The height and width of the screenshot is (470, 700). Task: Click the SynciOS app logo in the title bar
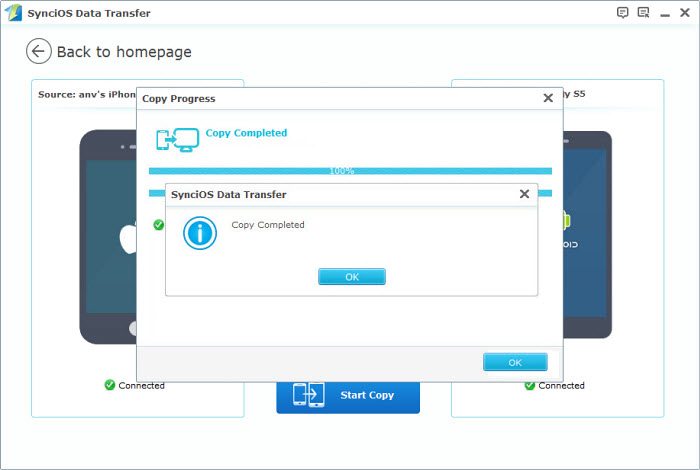tap(13, 12)
